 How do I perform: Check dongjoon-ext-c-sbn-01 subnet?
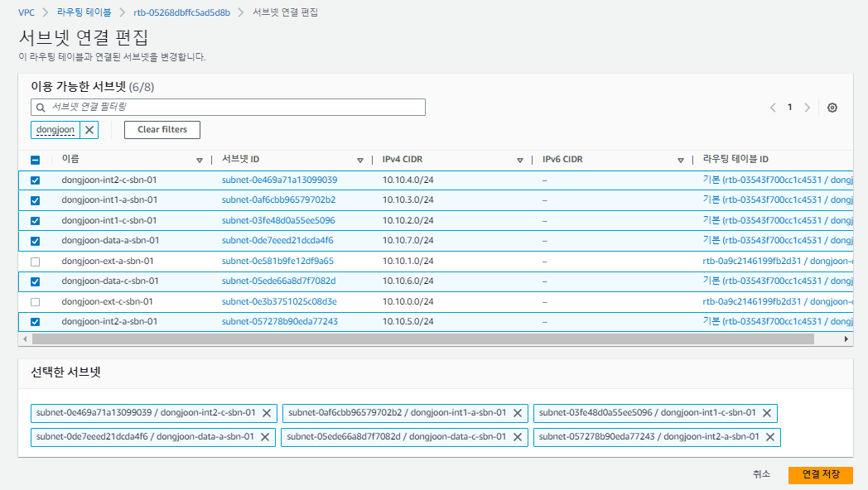(35, 302)
